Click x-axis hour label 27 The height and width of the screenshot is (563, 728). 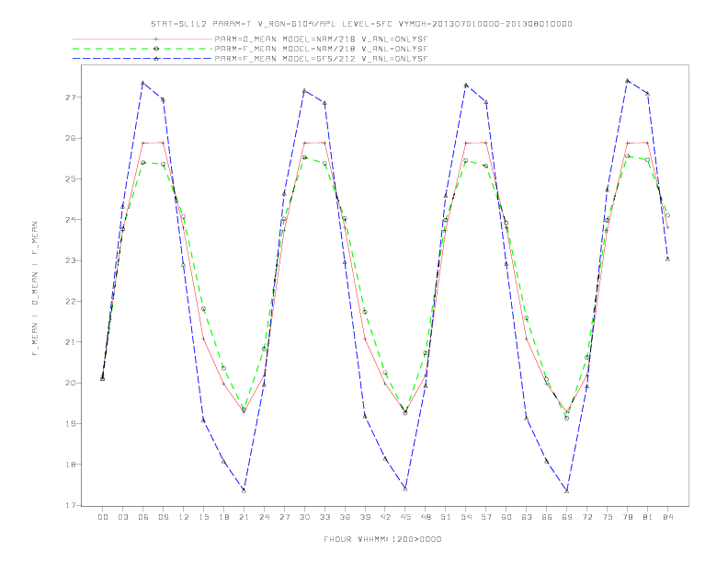coord(285,517)
